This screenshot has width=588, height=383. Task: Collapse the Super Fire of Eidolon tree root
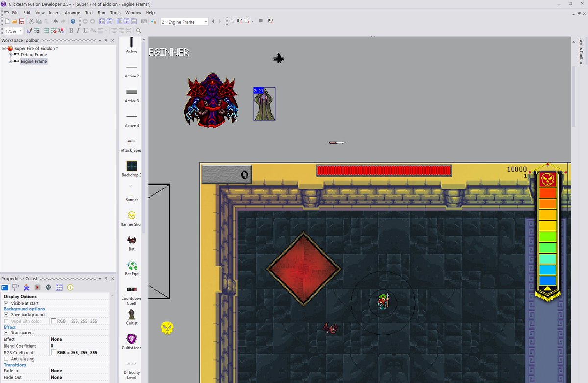(4, 48)
